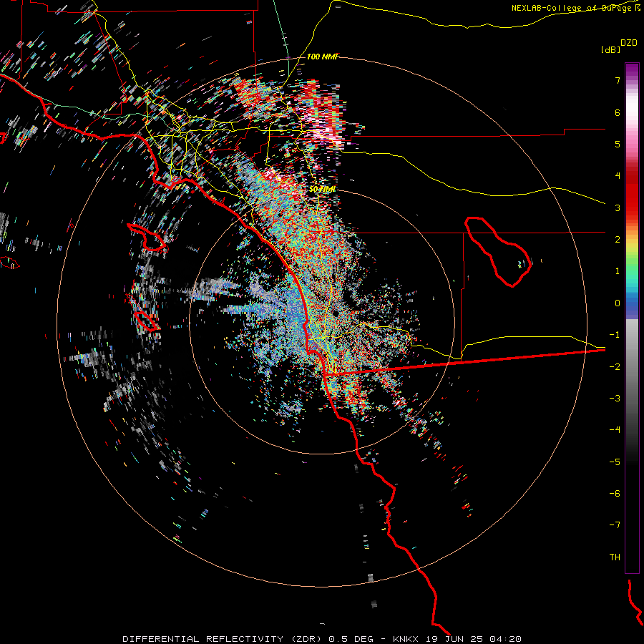644x644 pixels.
Task: Click the 100 NMI range ring label
Action: point(323,57)
